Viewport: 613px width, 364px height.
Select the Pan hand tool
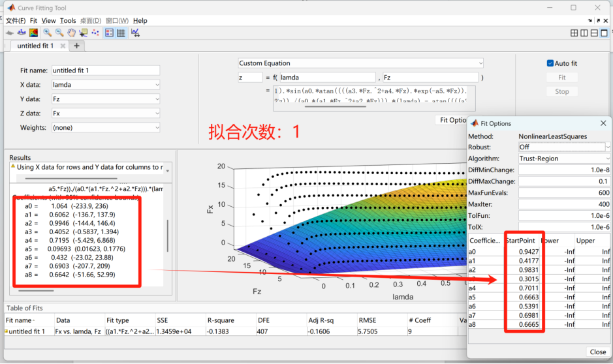tap(71, 33)
